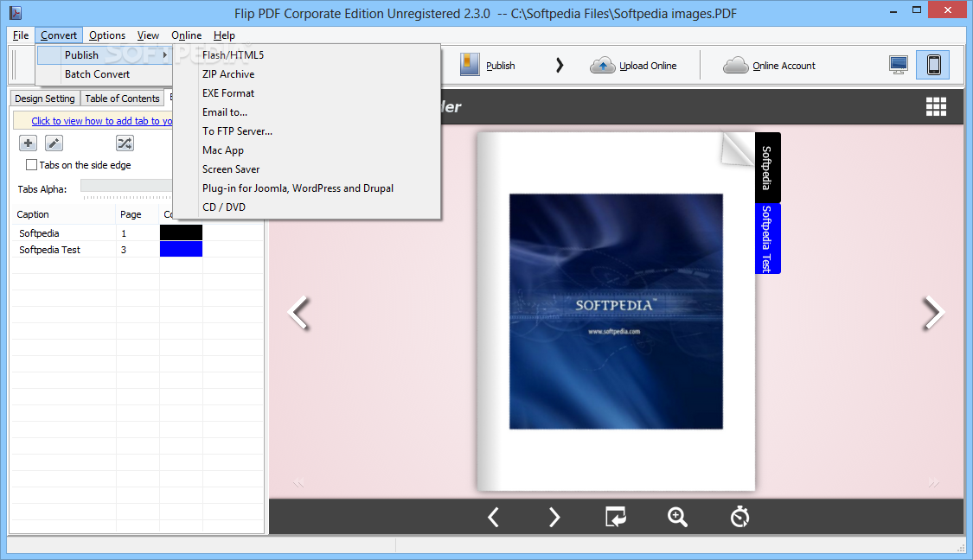Click previous page arrow in bottom bar
The height and width of the screenshot is (560, 973).
[x=493, y=517]
